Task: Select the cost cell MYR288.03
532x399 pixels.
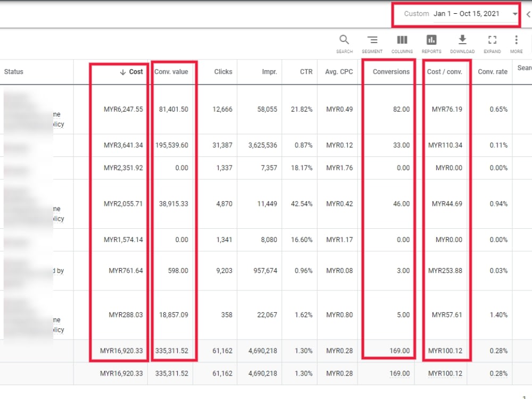Action: pos(126,315)
